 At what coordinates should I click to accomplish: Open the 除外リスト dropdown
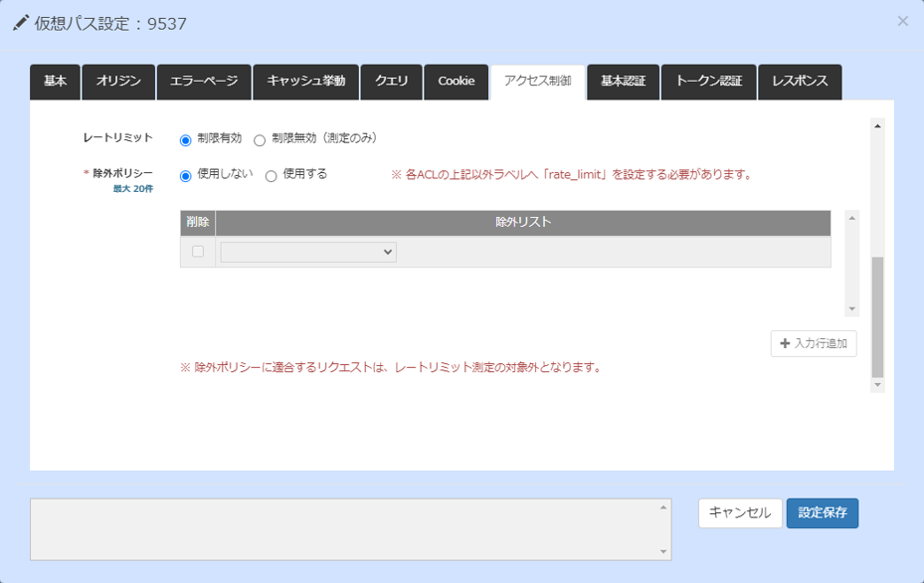coord(308,252)
